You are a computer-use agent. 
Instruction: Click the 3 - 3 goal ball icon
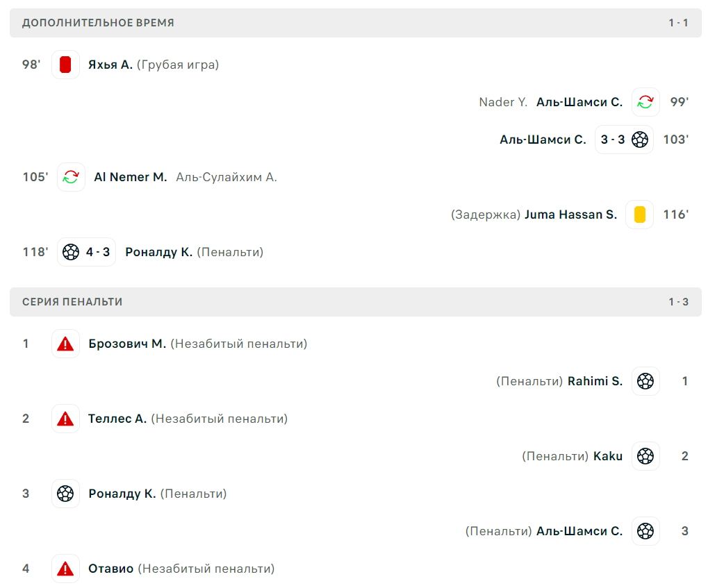point(640,140)
